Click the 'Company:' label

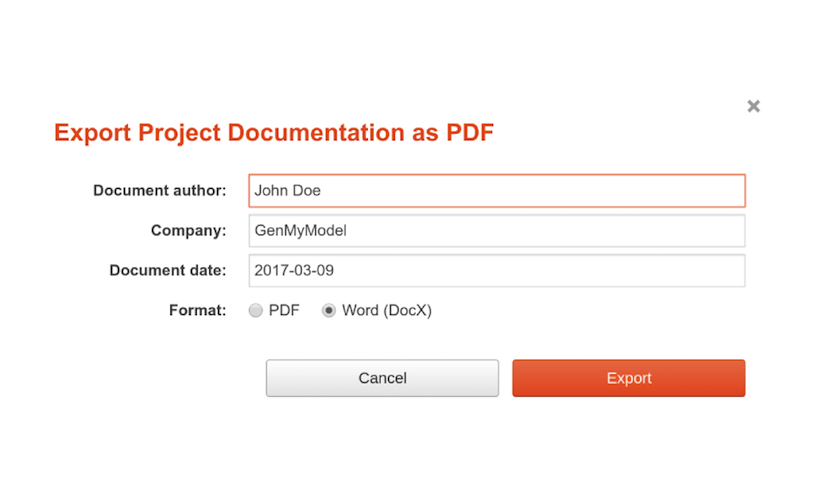point(189,230)
